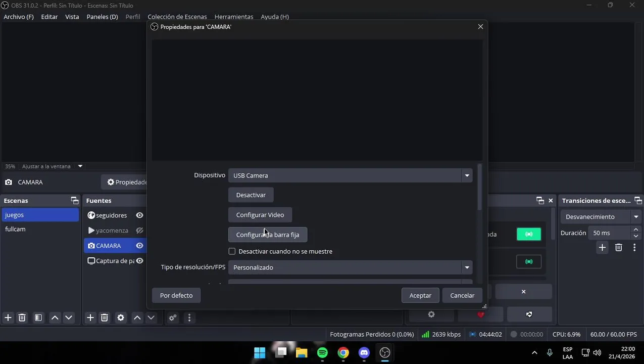Decrease transition duration with down arrow

coord(636,236)
